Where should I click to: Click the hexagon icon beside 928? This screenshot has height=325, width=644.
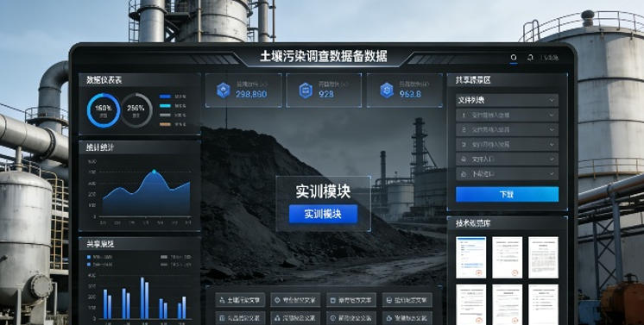pos(306,91)
